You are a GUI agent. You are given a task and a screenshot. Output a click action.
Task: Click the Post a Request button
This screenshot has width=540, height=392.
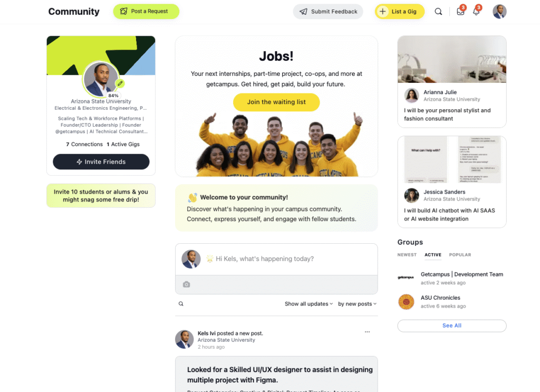(x=146, y=12)
